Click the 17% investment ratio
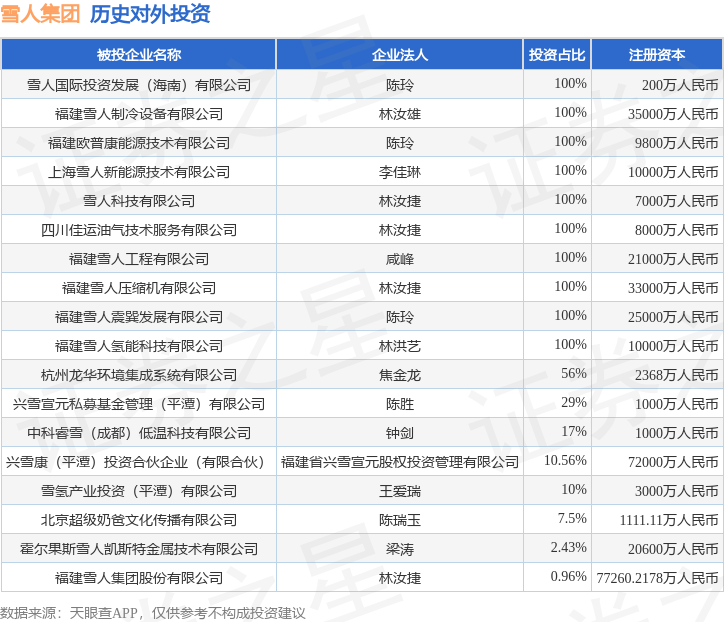Image resolution: width=724 pixels, height=622 pixels. pyautogui.click(x=573, y=431)
